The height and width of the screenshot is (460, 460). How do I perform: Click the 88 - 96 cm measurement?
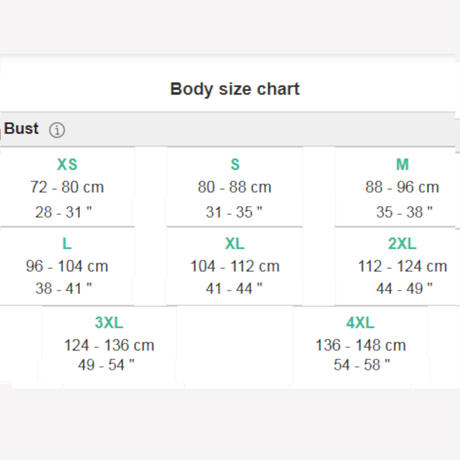(402, 187)
